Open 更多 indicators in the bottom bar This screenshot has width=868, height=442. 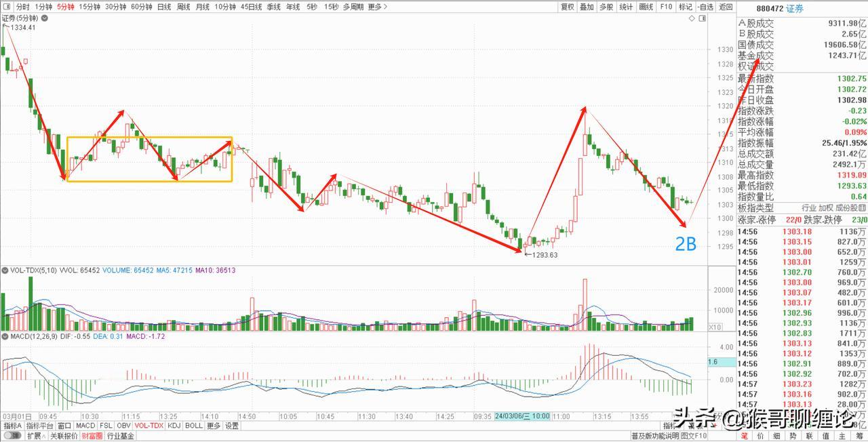pos(214,426)
